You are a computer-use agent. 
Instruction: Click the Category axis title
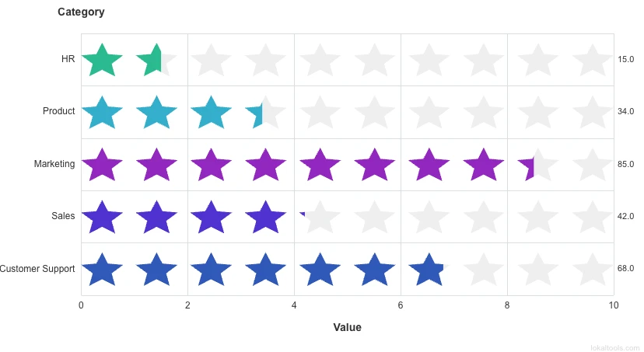(x=81, y=12)
